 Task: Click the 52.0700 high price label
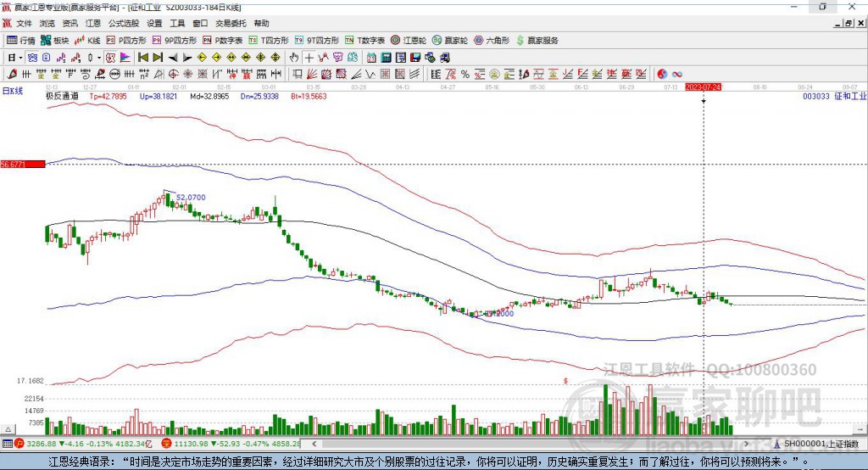pyautogui.click(x=191, y=198)
